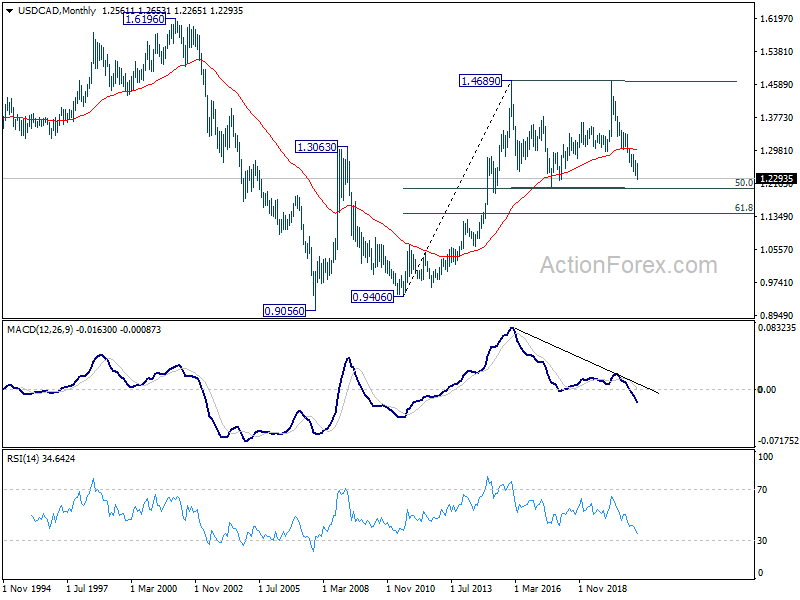Viewport: 800px width, 600px height.
Task: Click the RSI 30 level label
Action: click(762, 540)
